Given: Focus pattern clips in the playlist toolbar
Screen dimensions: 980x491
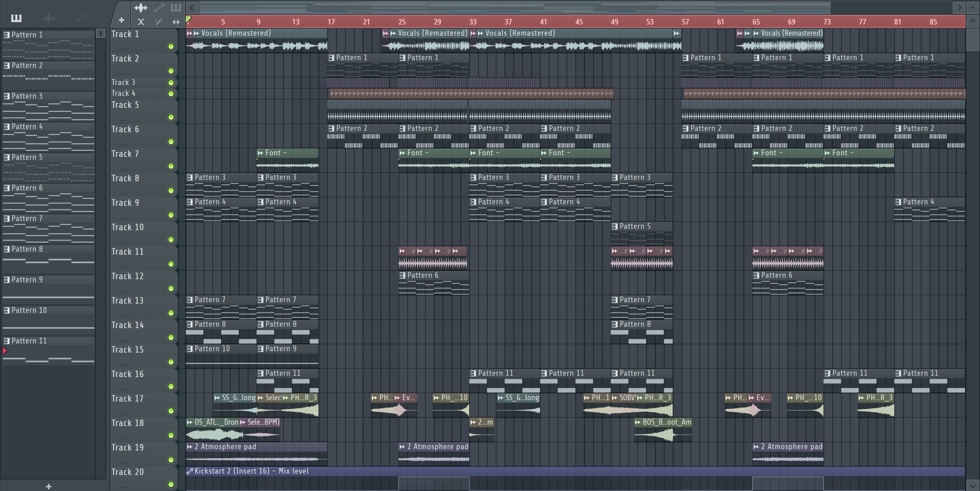Looking at the screenshot, I should click(176, 7).
